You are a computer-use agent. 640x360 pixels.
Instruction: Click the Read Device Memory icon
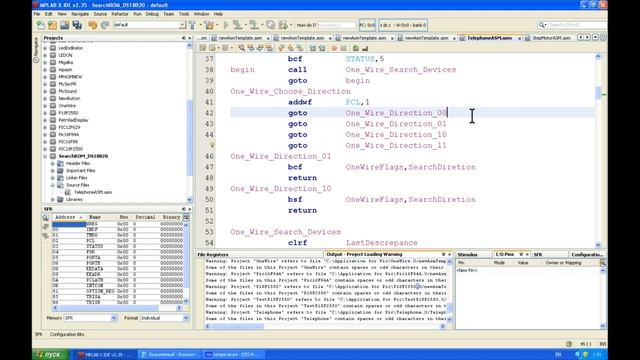(254, 25)
